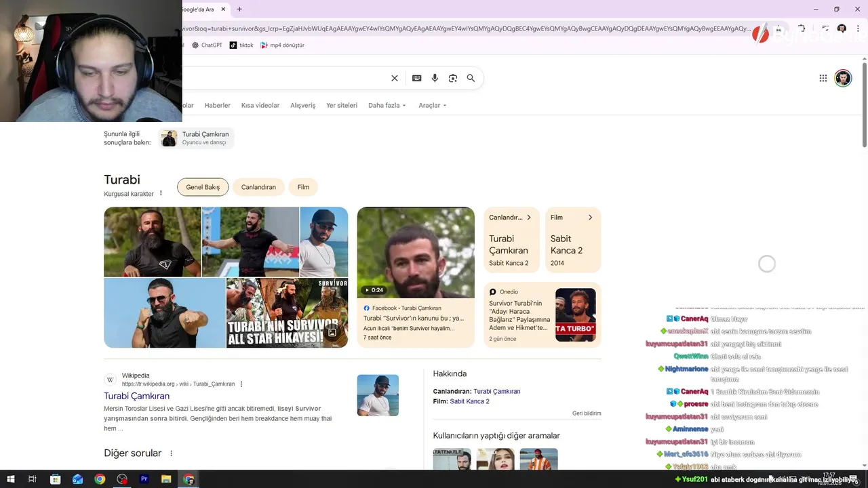Image resolution: width=868 pixels, height=488 pixels.
Task: Switch to the OBS recording app in taskbar
Action: pos(122,479)
